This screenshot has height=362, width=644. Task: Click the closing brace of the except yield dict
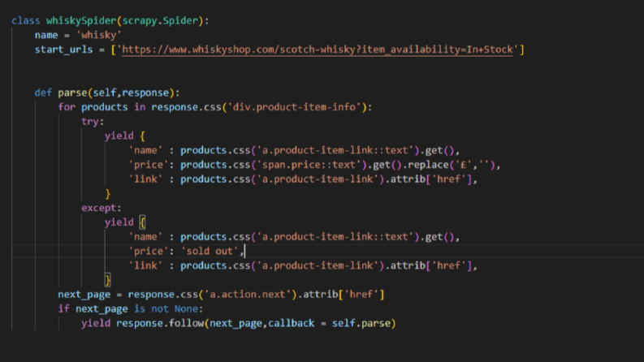108,280
